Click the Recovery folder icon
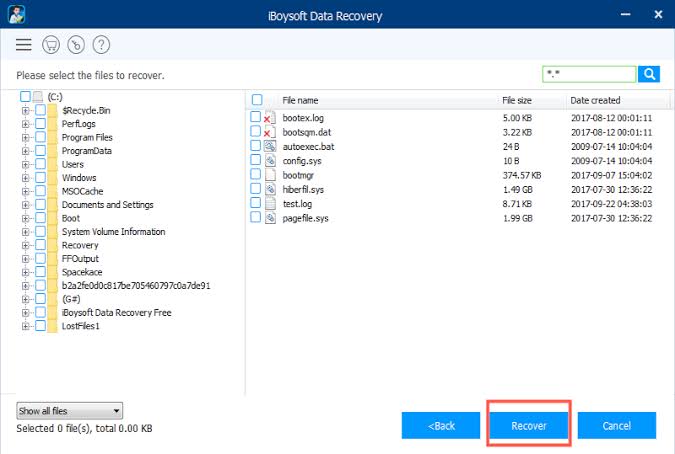 click(53, 245)
